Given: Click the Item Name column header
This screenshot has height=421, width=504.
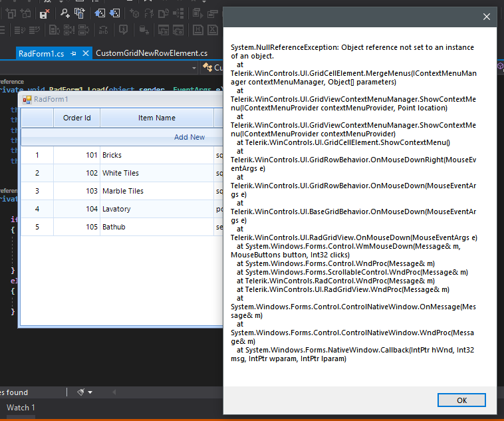Looking at the screenshot, I should point(157,118).
